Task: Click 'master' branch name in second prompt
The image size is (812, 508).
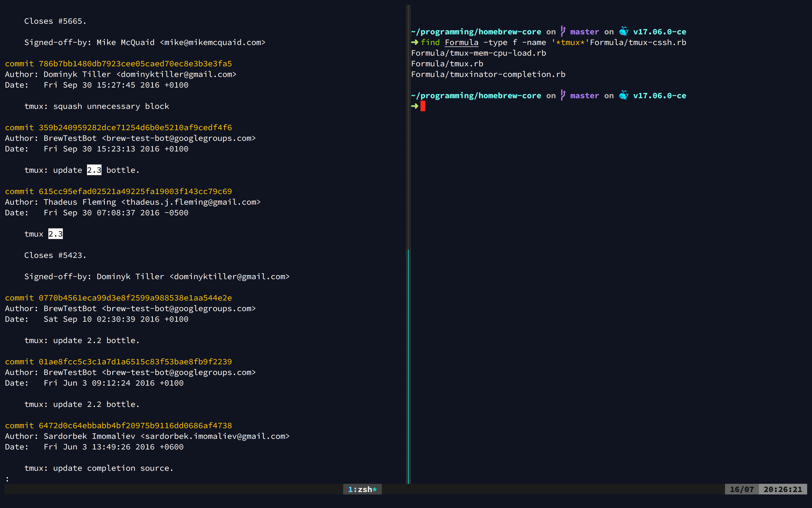Action: [x=585, y=95]
